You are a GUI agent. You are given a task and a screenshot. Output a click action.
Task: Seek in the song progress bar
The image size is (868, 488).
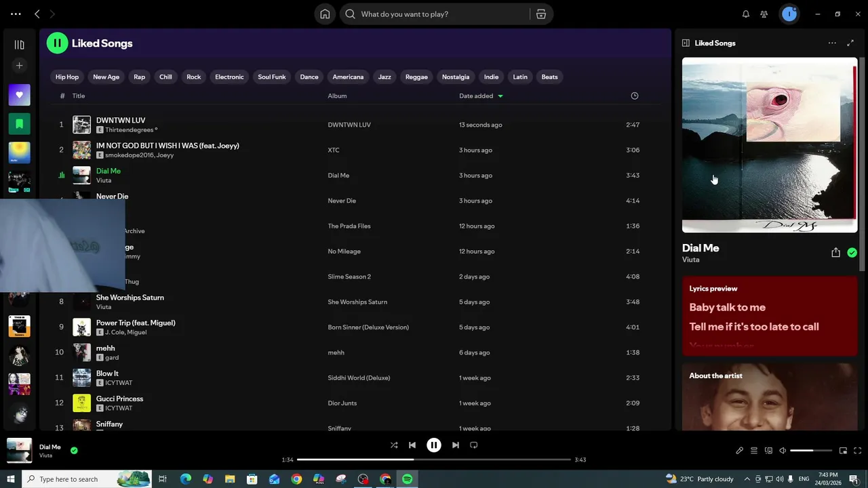point(434,460)
